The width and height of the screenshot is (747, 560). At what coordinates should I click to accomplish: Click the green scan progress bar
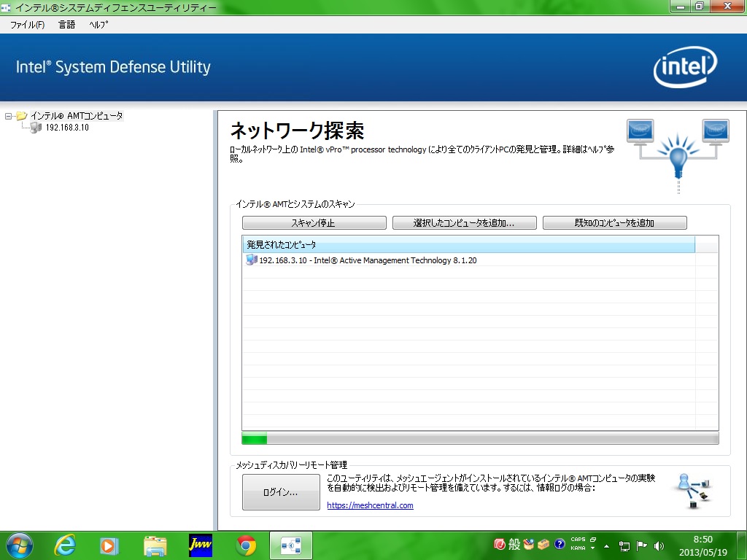pos(255,438)
